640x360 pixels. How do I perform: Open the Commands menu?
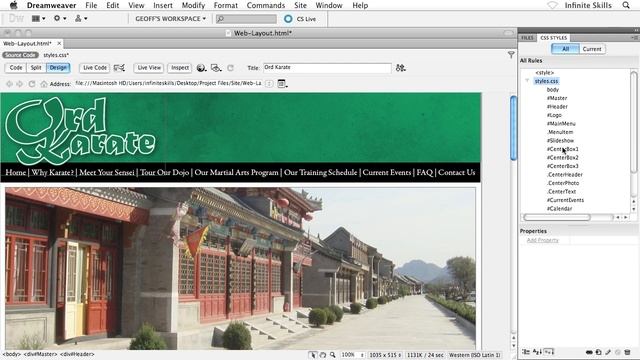pyautogui.click(x=266, y=5)
